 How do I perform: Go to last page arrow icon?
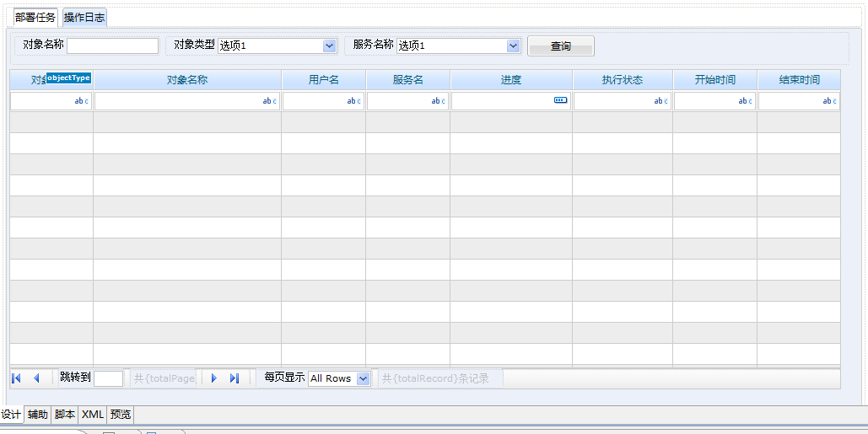pos(235,378)
